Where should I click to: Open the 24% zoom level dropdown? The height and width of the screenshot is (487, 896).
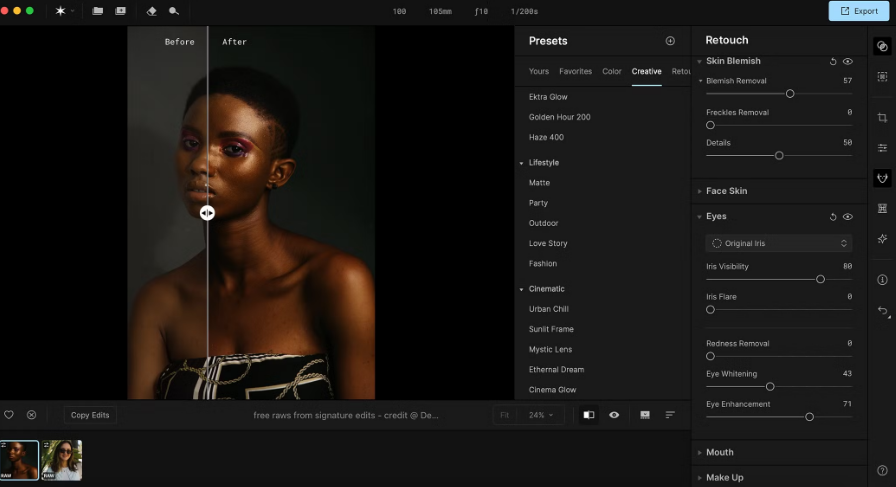tap(541, 415)
